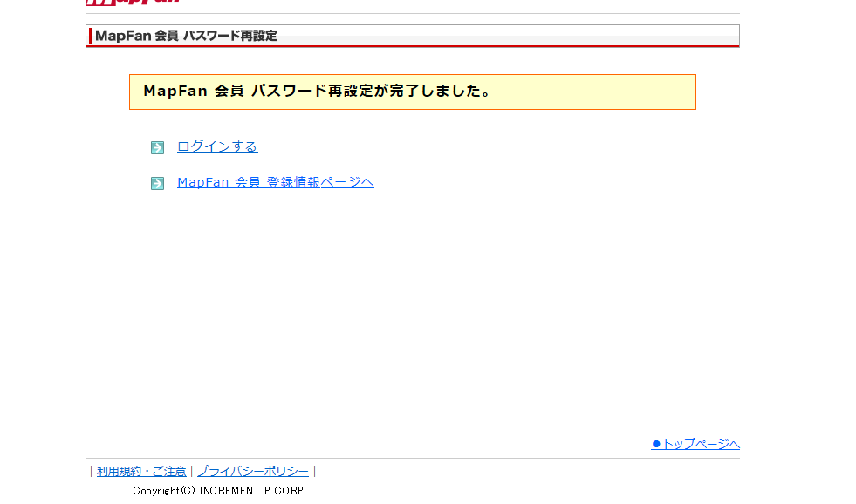Click the Copyright INCREMENT P CORP. text
856x504 pixels.
pos(220,491)
